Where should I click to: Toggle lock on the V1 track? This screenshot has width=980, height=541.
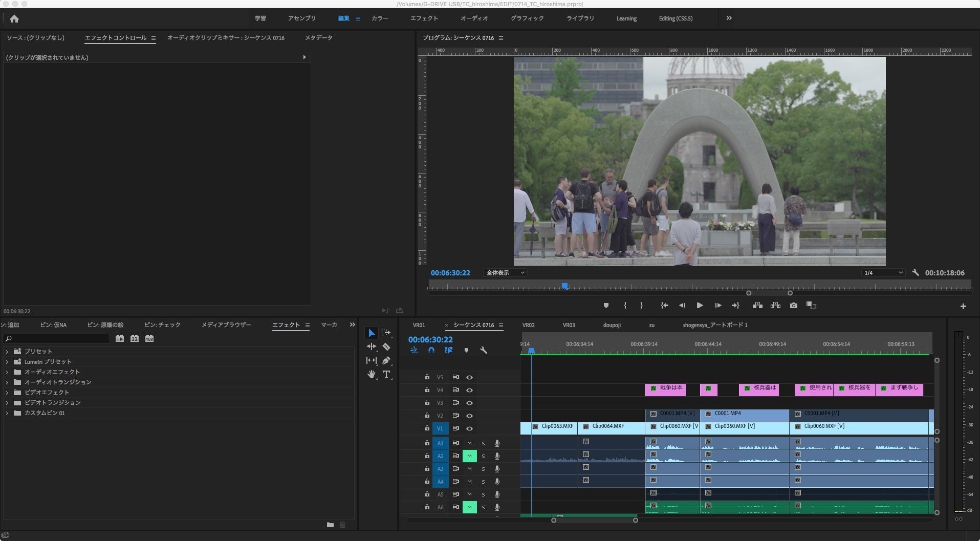point(427,428)
